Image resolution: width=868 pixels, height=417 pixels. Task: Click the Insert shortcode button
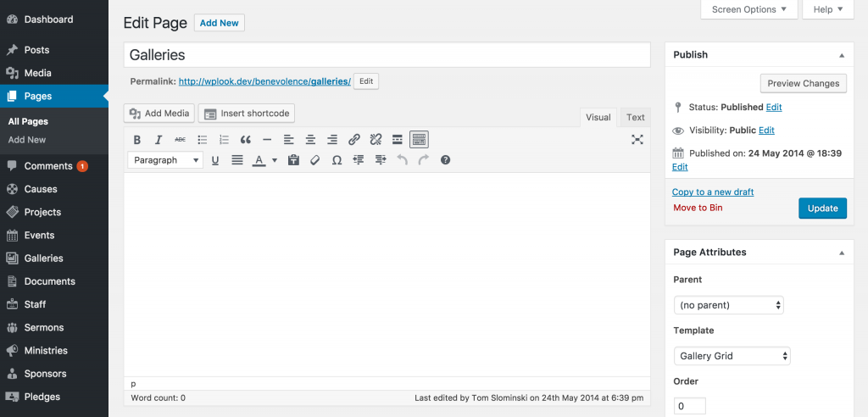pyautogui.click(x=247, y=113)
